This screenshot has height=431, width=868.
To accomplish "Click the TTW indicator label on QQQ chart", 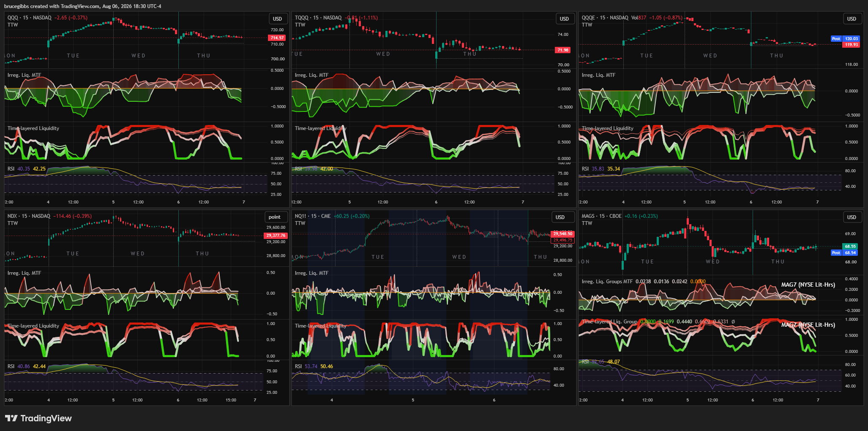I will 13,25.
